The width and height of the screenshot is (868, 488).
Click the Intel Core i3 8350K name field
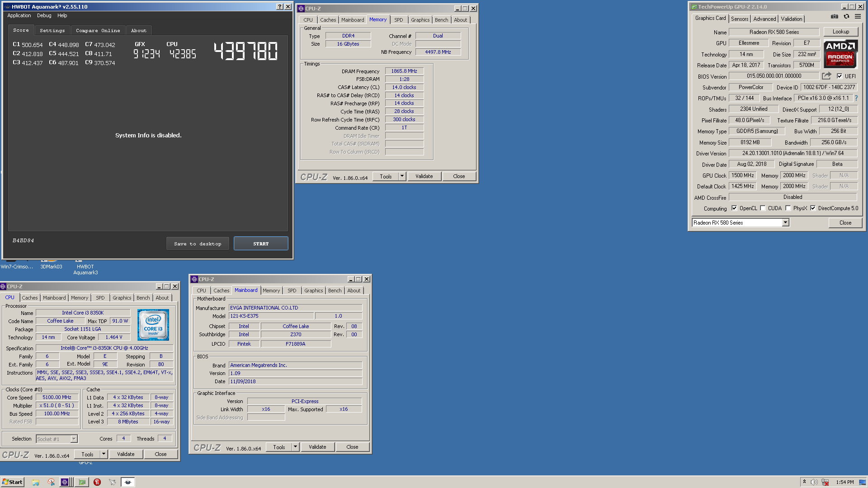pyautogui.click(x=83, y=313)
